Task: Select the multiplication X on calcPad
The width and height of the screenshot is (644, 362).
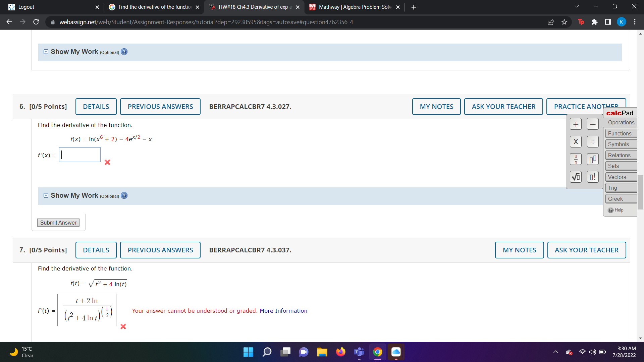Action: click(576, 141)
